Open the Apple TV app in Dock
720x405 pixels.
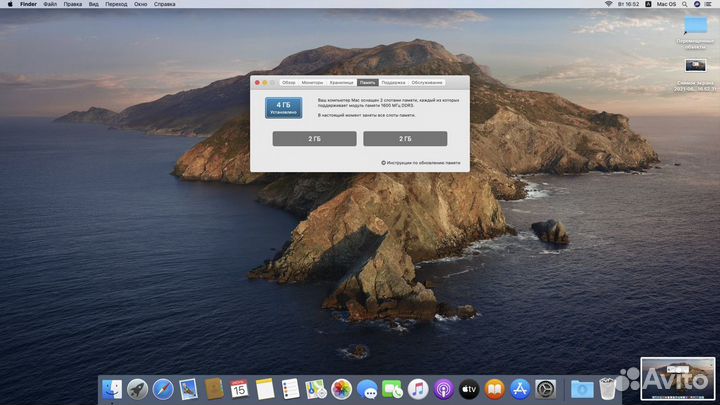coord(469,389)
